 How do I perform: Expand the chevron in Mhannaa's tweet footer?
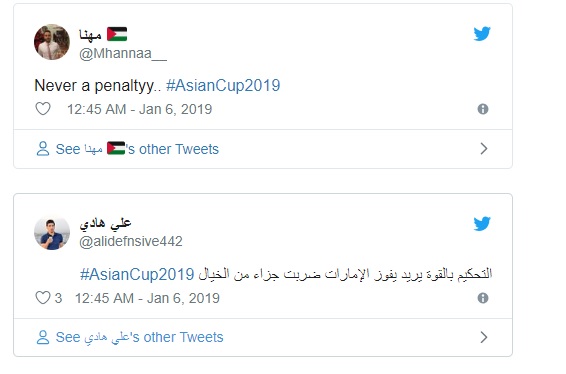[484, 149]
